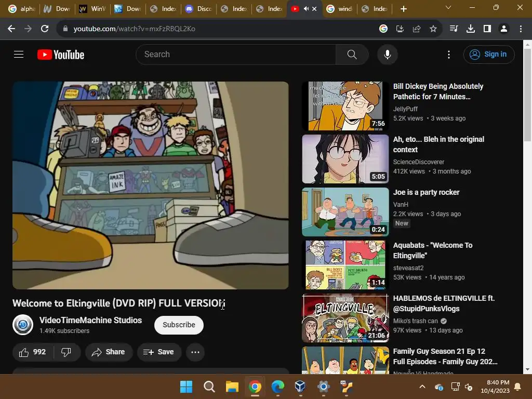Switch to the wind Google search tab
Viewport: 532px width, 399px height.
(x=339, y=9)
